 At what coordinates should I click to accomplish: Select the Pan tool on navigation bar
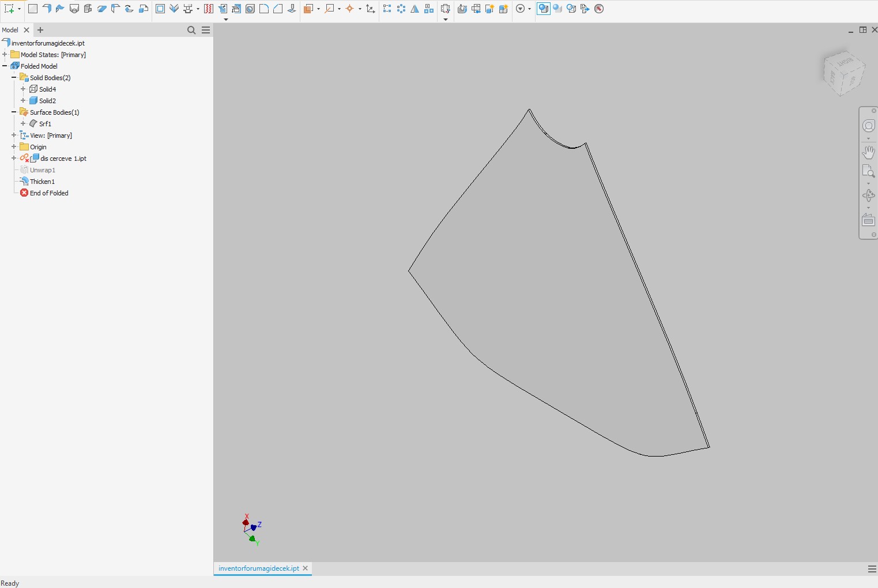point(869,152)
